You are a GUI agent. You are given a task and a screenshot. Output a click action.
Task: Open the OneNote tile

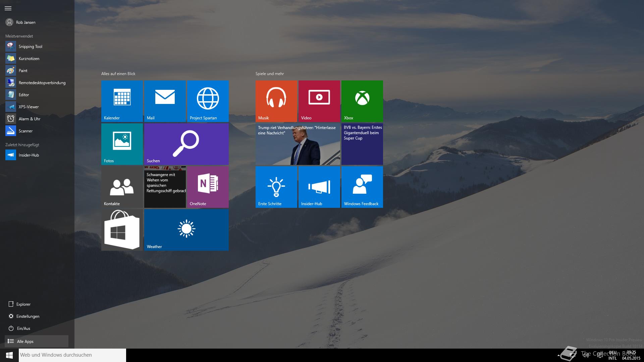[x=208, y=187]
